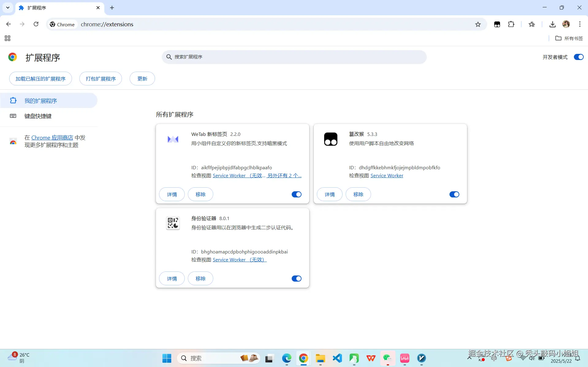The height and width of the screenshot is (367, 588).
Task: Open 详情 for WeTab 新标签页
Action: tap(172, 194)
